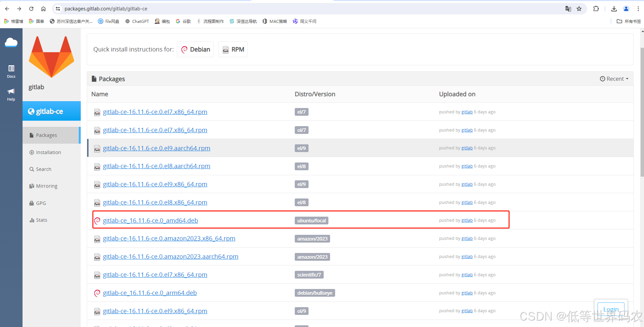Viewport: 644px width, 327px height.
Task: Open Help from the sidebar
Action: (x=11, y=94)
